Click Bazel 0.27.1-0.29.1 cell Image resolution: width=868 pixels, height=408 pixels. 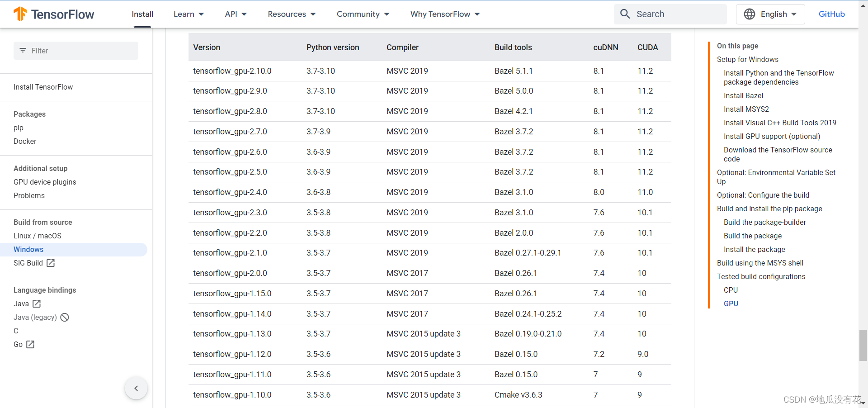pyautogui.click(x=528, y=253)
